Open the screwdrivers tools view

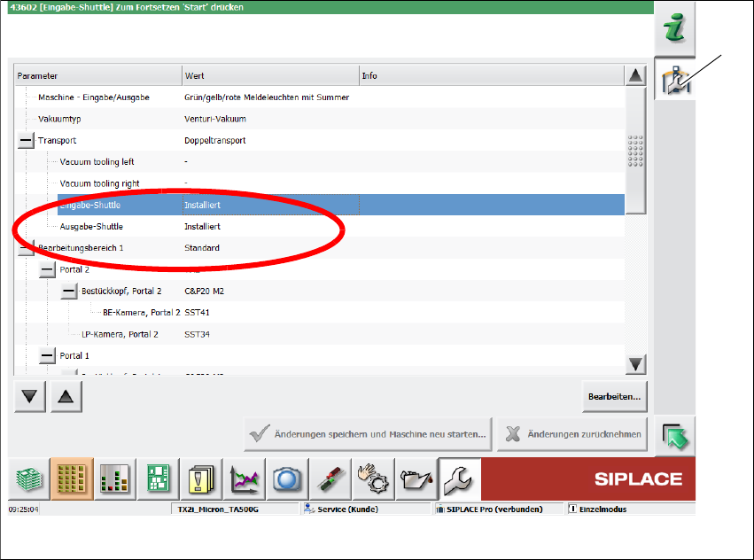tap(330, 479)
